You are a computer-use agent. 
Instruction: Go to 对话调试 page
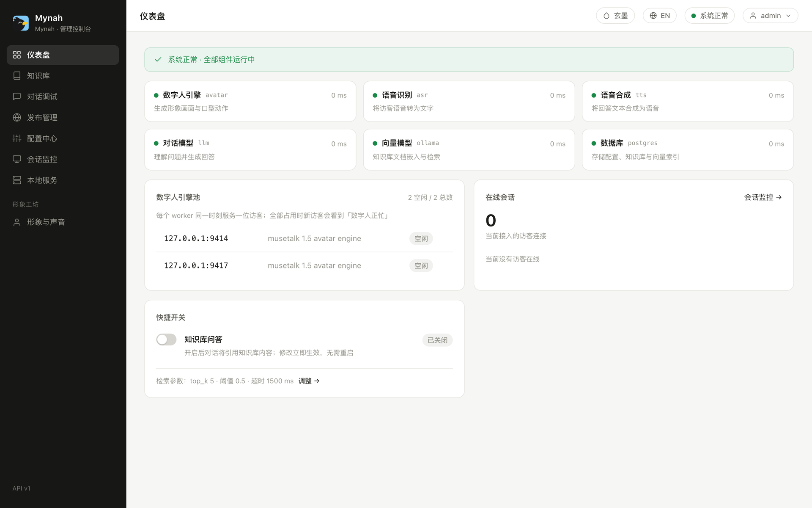tap(63, 97)
